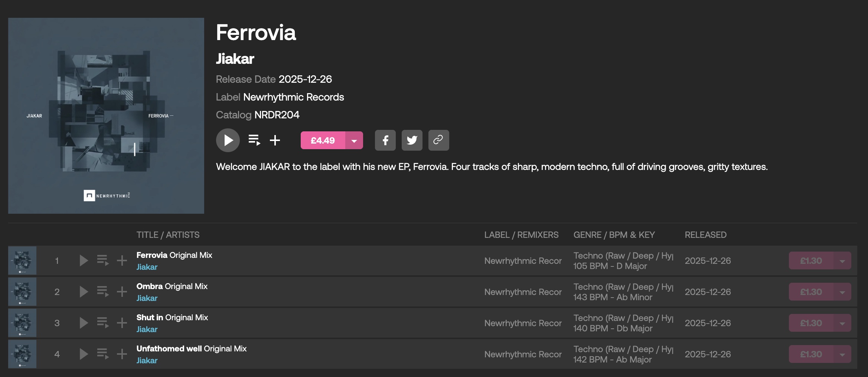
Task: Open the Newrhythmic Records label page
Action: point(293,97)
